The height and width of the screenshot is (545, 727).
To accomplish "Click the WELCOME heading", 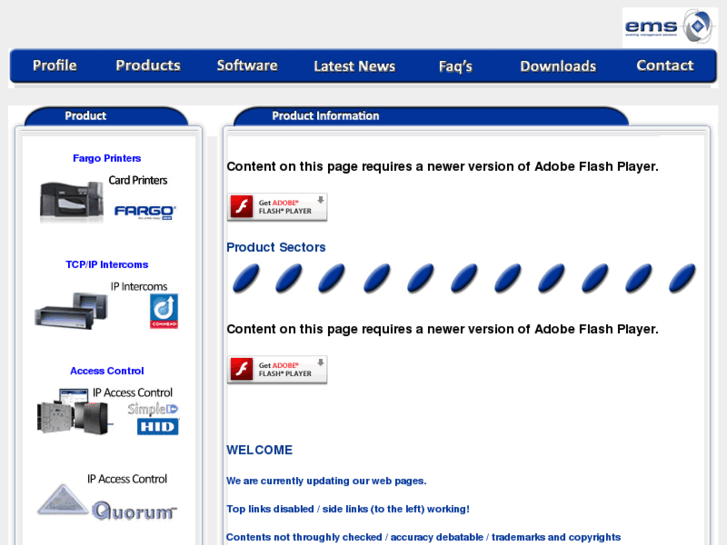I will pos(259,450).
